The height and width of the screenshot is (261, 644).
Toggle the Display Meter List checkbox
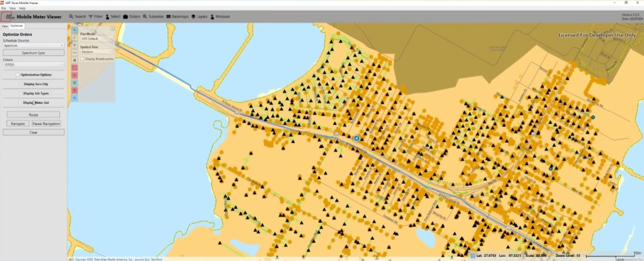20,102
